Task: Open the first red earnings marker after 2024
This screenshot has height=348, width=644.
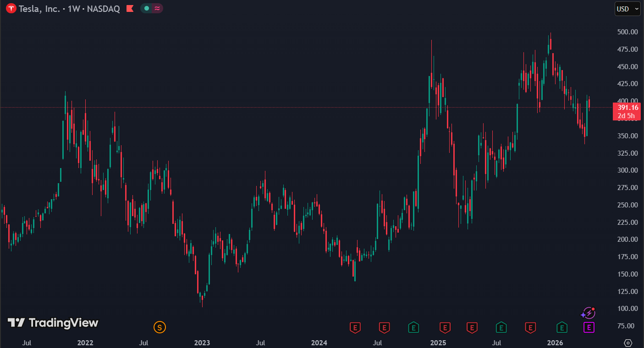Action: point(355,327)
